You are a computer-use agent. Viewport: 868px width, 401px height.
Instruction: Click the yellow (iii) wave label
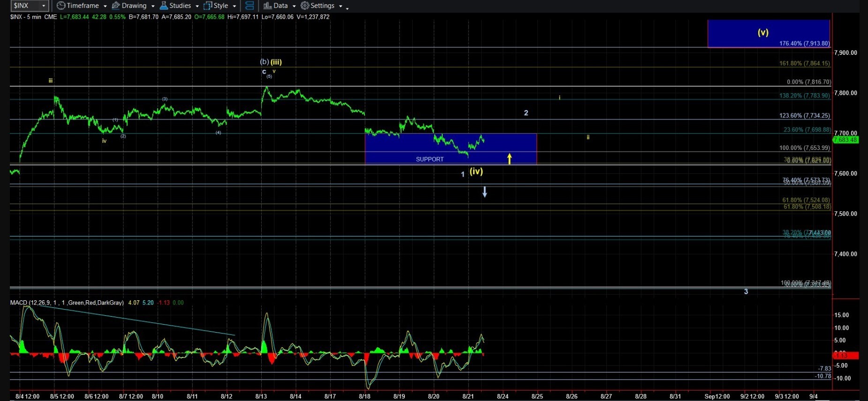point(276,62)
